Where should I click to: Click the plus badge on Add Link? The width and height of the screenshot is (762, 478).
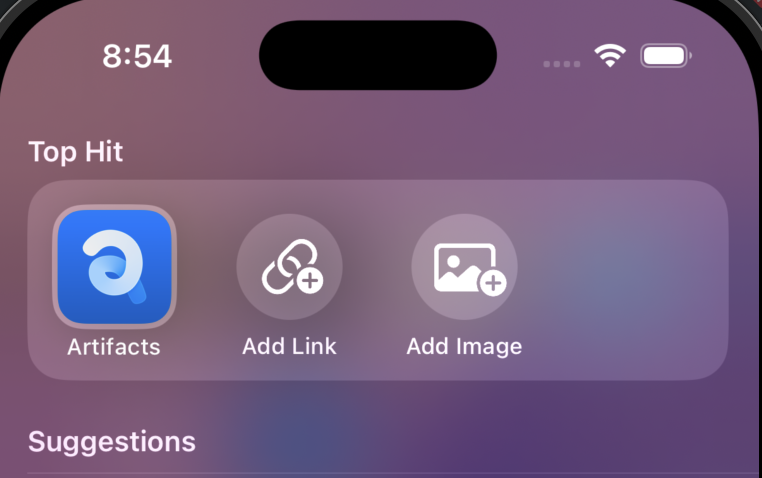(310, 280)
